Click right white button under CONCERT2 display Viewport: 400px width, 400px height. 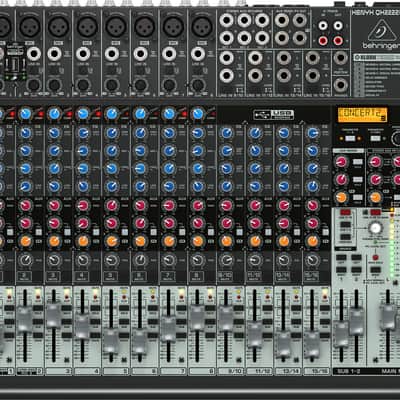click(x=376, y=138)
